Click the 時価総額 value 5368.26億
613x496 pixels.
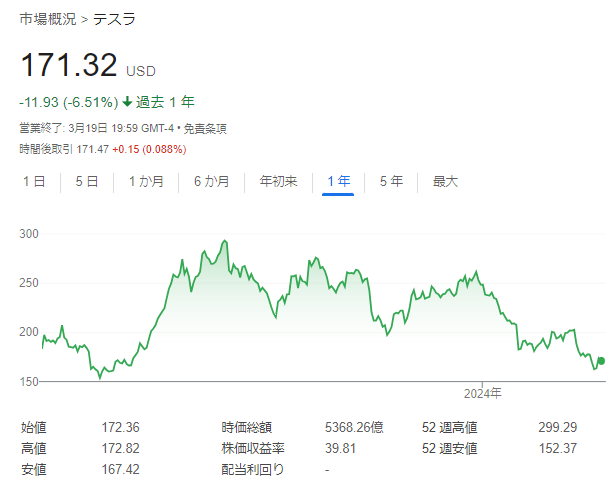click(354, 427)
